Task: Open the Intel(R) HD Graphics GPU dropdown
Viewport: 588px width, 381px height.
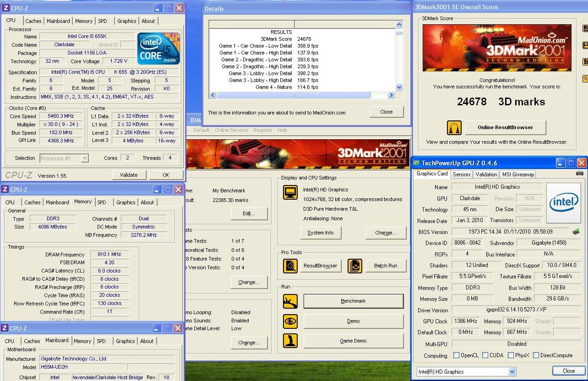Action: coord(512,372)
